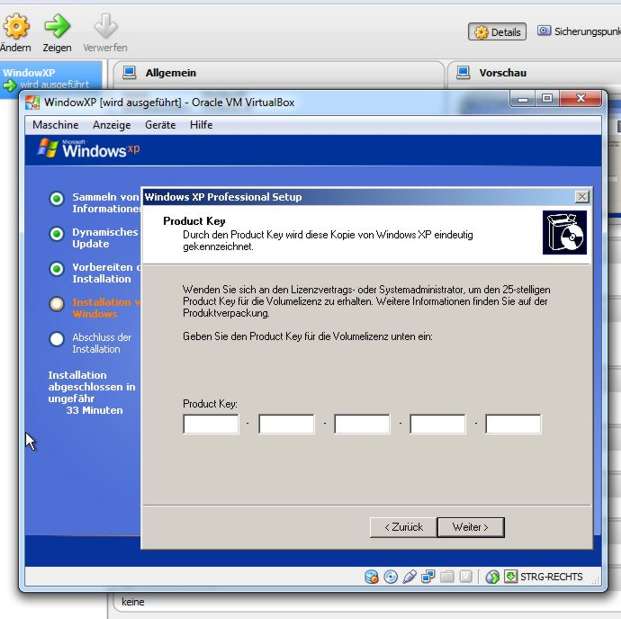Image resolution: width=621 pixels, height=619 pixels.
Task: Click the Windows XP logo in setup header
Action: (89, 149)
